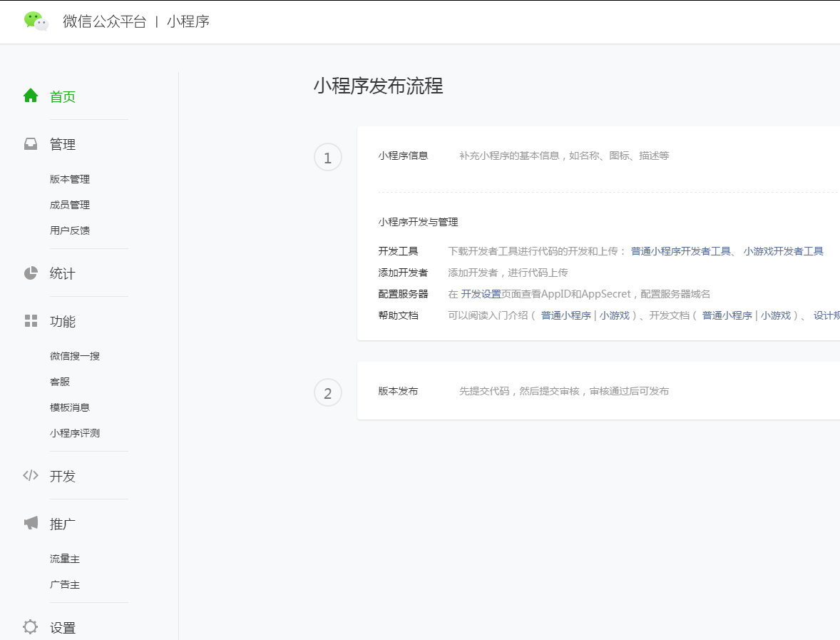
Task: Click the pie chart icon beside 统计
Action: tap(31, 273)
